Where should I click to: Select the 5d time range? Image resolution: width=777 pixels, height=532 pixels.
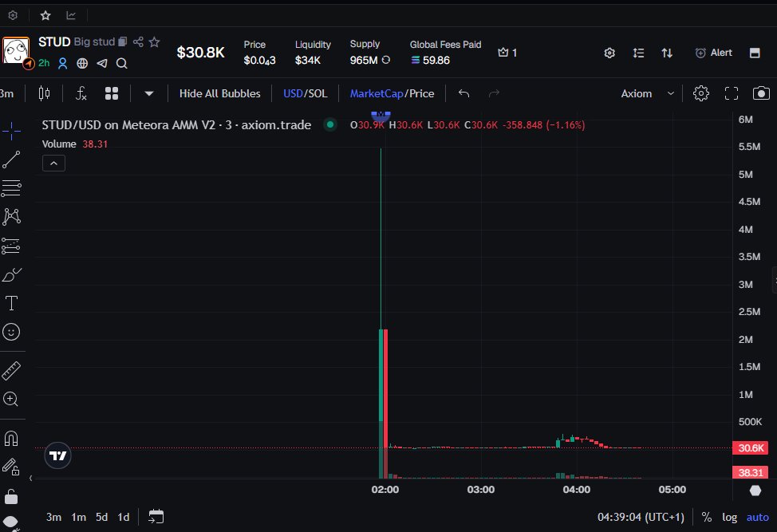tap(101, 517)
